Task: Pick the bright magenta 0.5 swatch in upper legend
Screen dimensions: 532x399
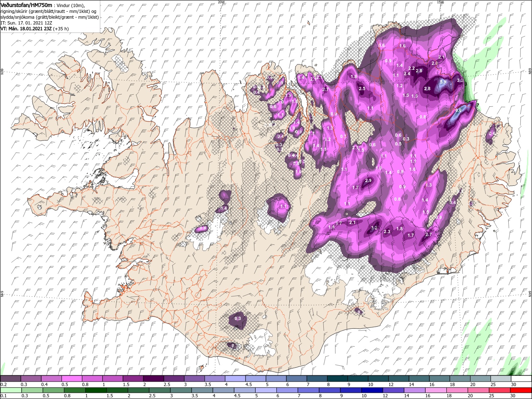Action: 71,379
